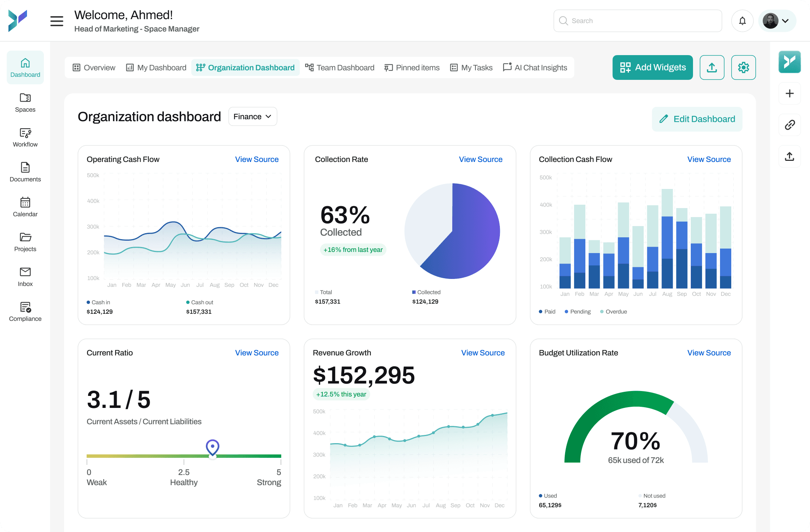Open the hamburger menu icon
This screenshot has height=532, width=810.
coord(57,21)
